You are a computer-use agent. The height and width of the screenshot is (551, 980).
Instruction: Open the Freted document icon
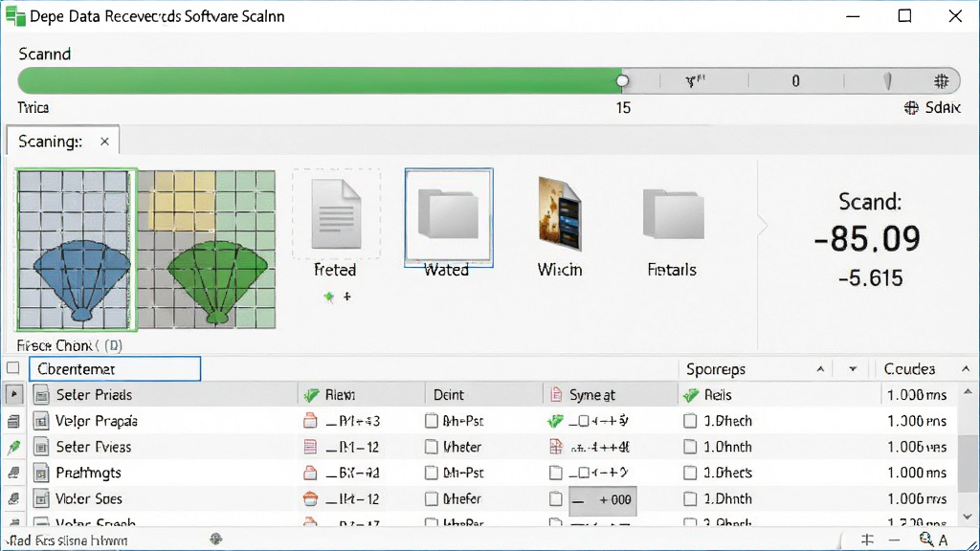336,214
